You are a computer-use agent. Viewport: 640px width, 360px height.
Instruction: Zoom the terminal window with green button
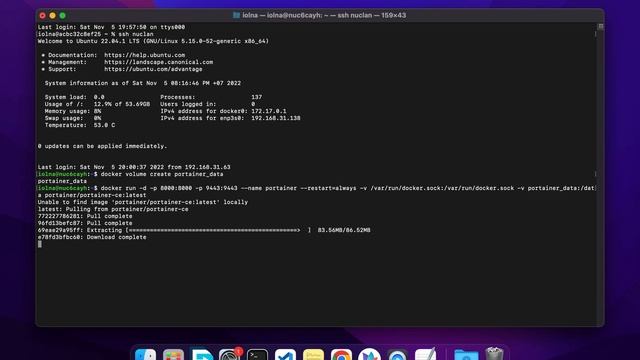tap(62, 16)
